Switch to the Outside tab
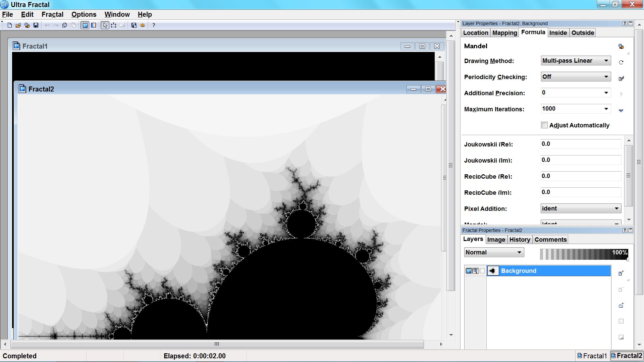The image size is (644, 362). (583, 33)
